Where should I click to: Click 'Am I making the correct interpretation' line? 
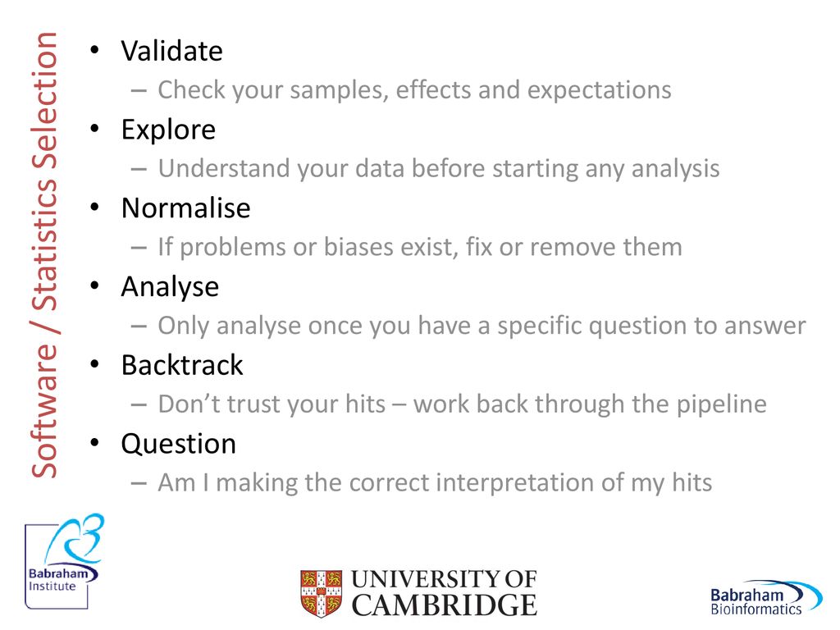pos(435,482)
